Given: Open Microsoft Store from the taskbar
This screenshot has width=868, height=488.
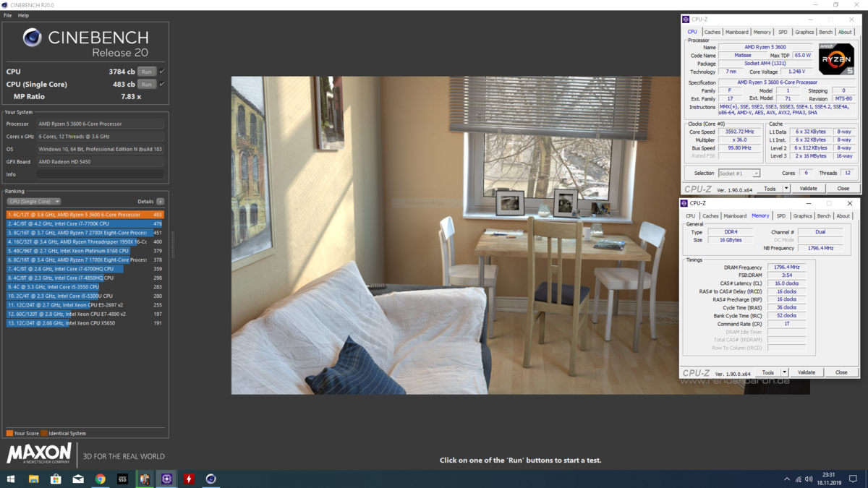Looking at the screenshot, I should 56,479.
